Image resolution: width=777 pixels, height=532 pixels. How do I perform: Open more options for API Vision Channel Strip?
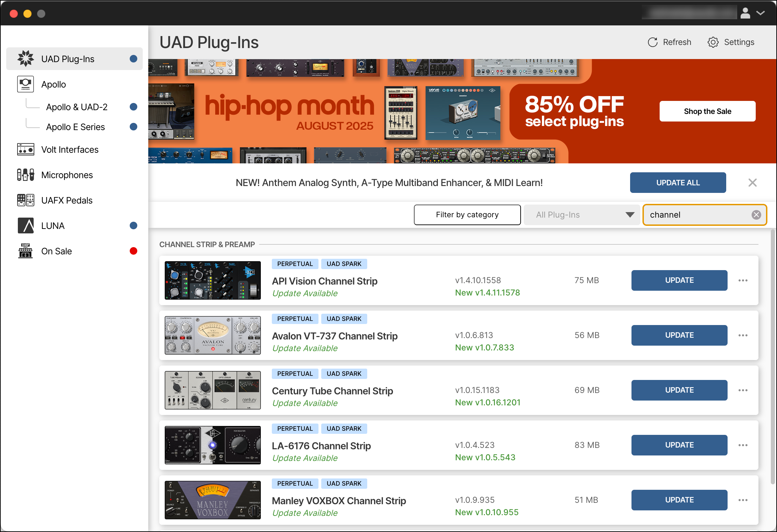point(743,280)
